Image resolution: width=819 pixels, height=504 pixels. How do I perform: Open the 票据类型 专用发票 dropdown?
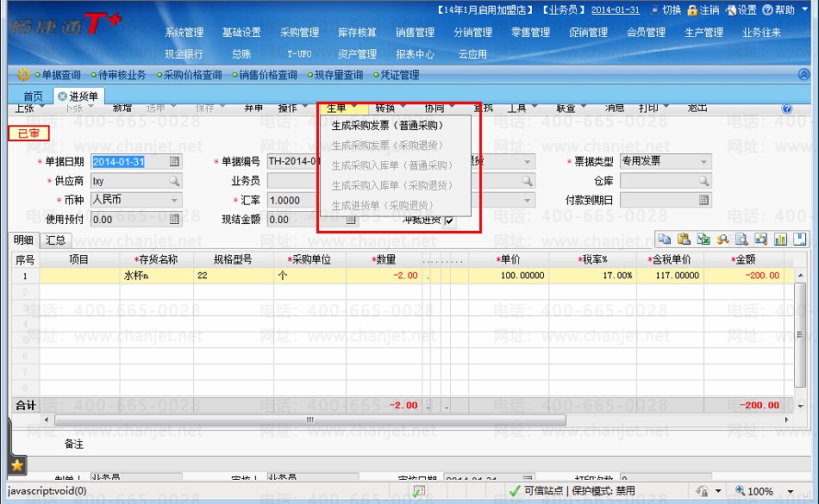coord(704,162)
